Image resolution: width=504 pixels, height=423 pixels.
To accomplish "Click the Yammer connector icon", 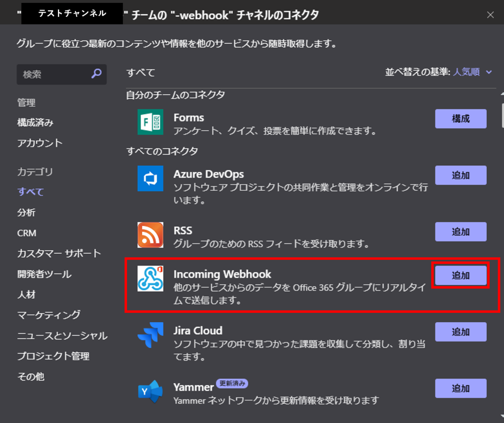I will 150,391.
